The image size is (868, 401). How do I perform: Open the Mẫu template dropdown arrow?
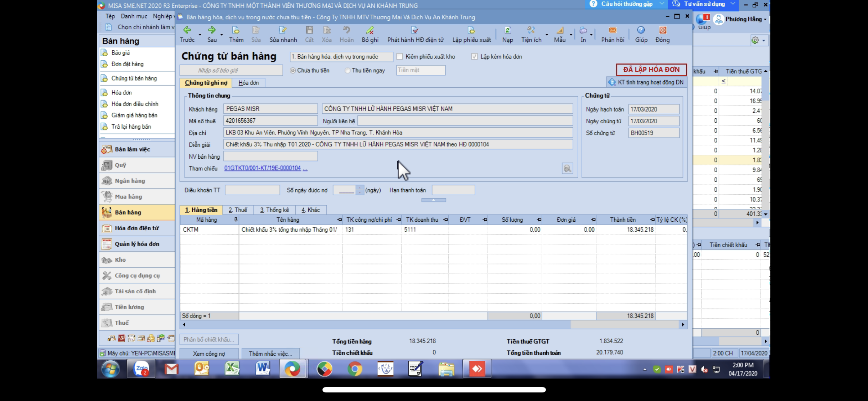click(x=571, y=35)
